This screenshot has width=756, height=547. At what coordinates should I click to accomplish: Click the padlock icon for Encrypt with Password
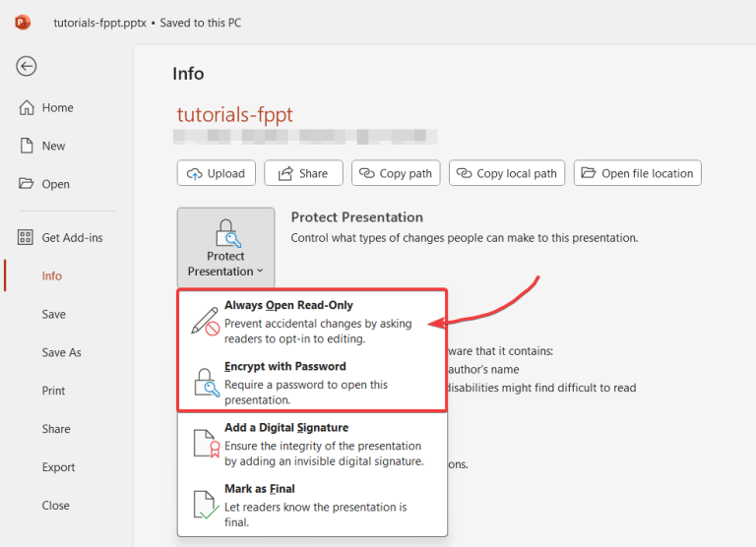pyautogui.click(x=205, y=383)
